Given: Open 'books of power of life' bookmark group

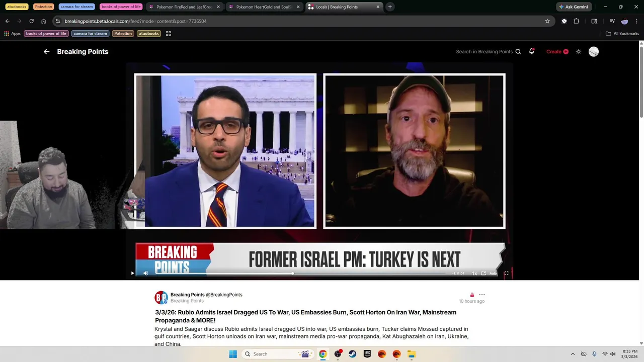Looking at the screenshot, I should pos(46,34).
